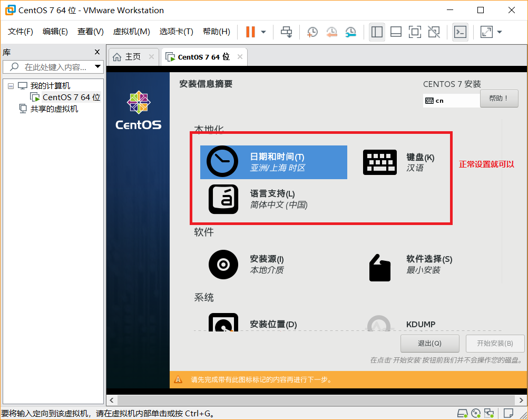Close the CentOS 7 64 位 tab
This screenshot has height=420, width=528.
click(240, 56)
